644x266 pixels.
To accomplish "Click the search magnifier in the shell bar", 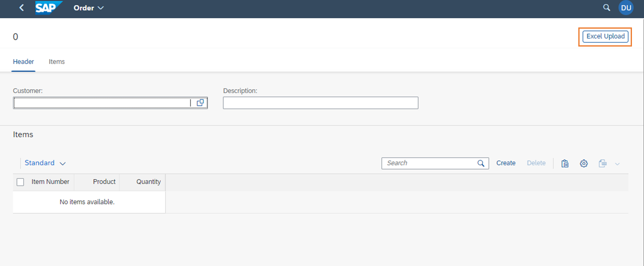I will [x=607, y=7].
